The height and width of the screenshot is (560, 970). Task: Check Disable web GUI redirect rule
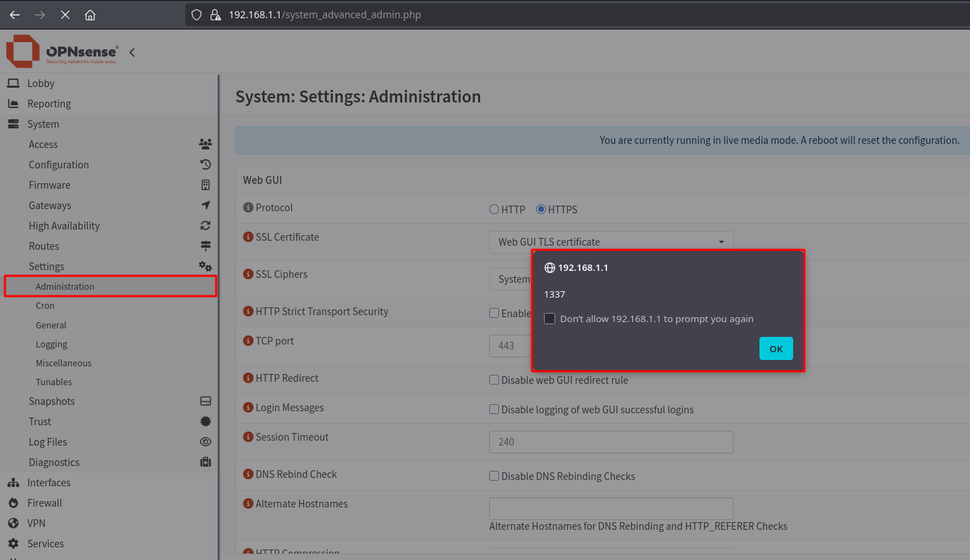(x=494, y=380)
